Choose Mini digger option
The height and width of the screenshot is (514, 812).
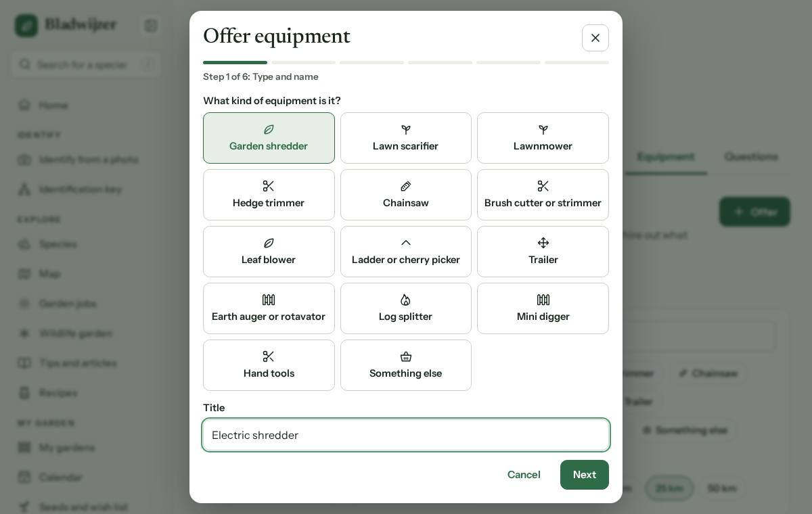coord(543,308)
